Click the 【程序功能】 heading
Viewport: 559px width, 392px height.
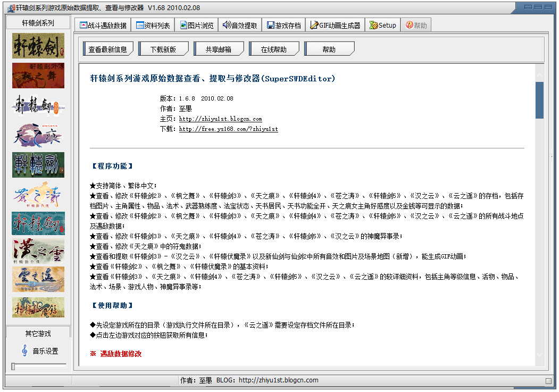click(112, 166)
